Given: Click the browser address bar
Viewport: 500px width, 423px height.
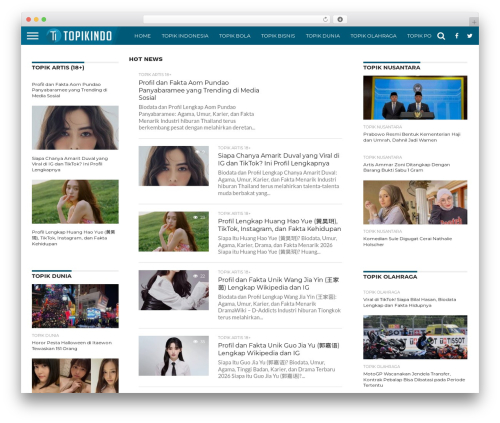Looking at the screenshot, I should pos(237,20).
